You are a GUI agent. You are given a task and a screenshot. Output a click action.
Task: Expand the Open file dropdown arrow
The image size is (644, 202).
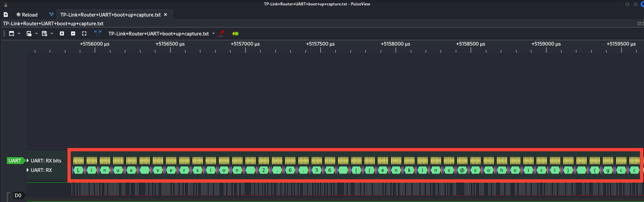tap(37, 33)
